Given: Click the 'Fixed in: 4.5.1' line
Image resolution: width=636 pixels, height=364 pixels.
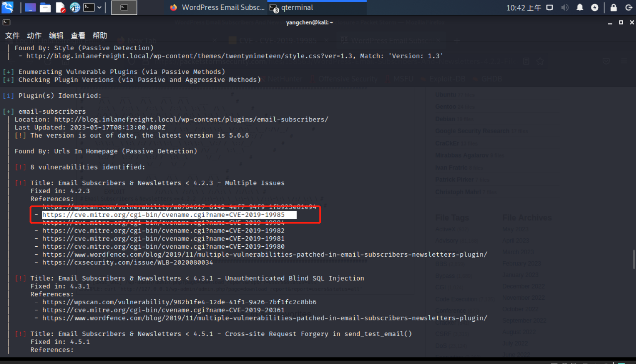Looking at the screenshot, I should coord(60,342).
